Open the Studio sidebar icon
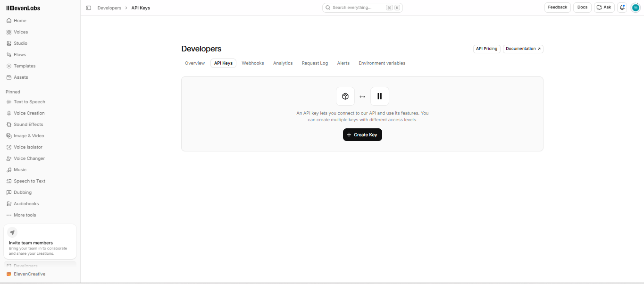 tap(9, 43)
